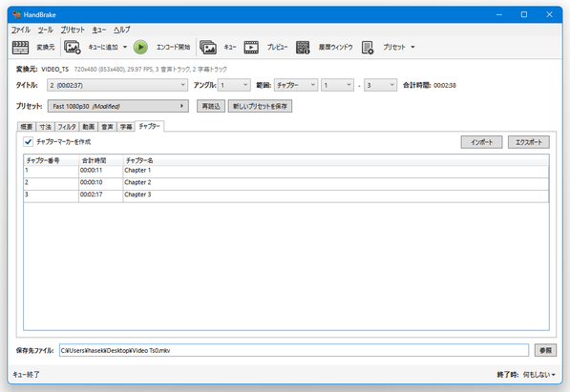
Task: Click the プレビュー toolbar label
Action: pos(278,48)
